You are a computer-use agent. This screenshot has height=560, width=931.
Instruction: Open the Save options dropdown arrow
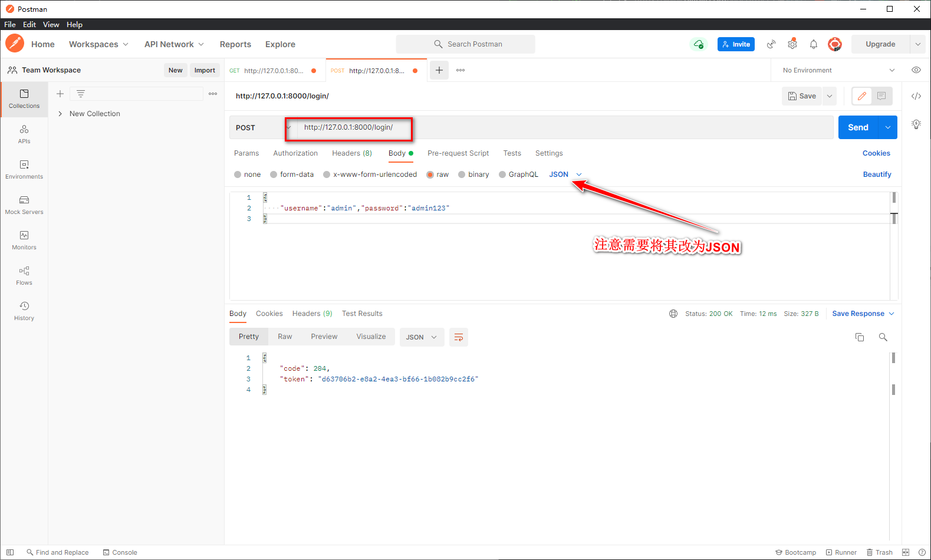pyautogui.click(x=830, y=96)
